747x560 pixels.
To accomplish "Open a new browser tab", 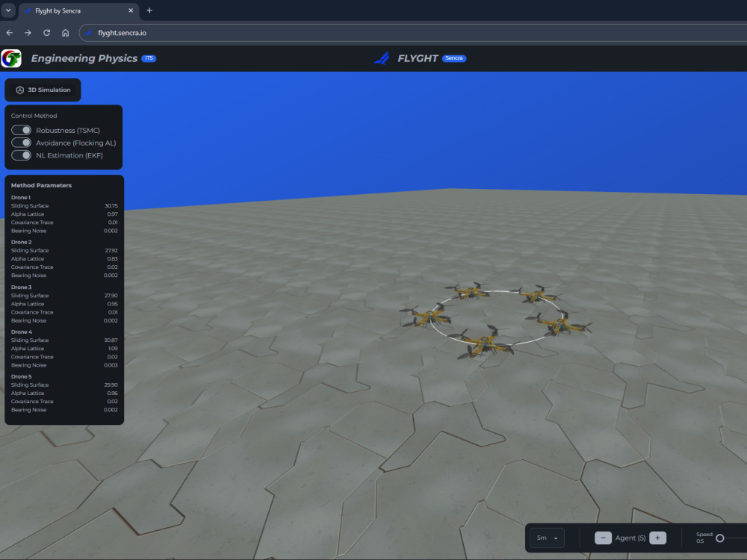I will (149, 10).
